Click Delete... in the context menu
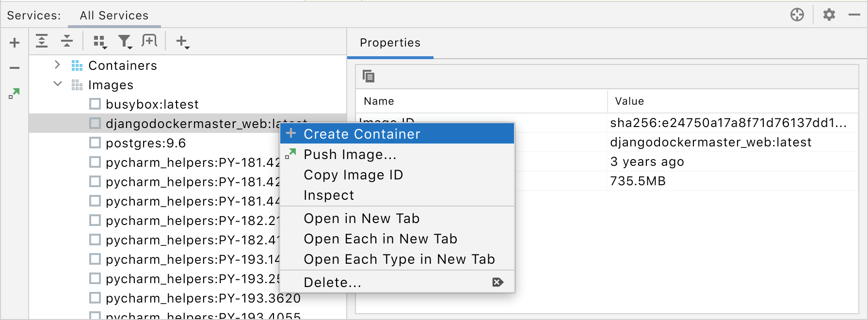The image size is (868, 320). (x=332, y=282)
